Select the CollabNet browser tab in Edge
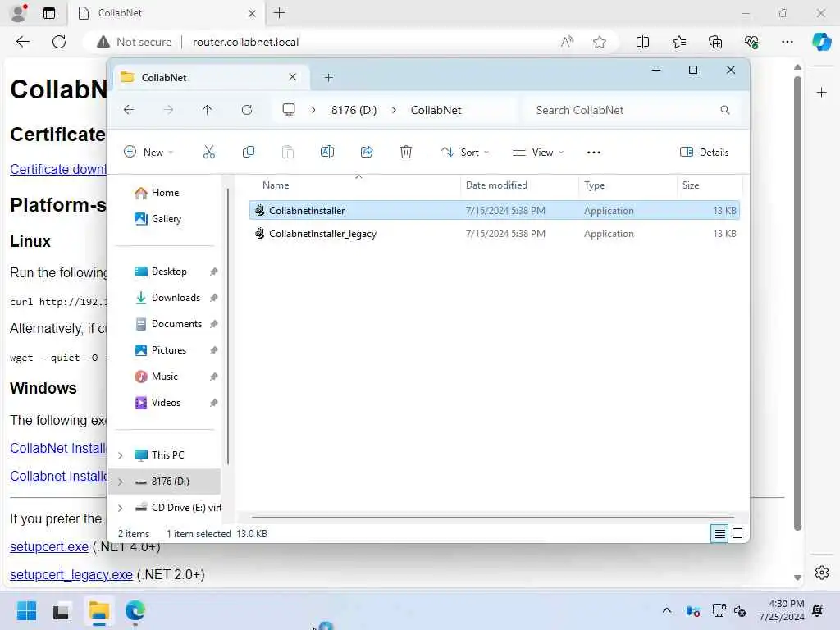 point(167,13)
